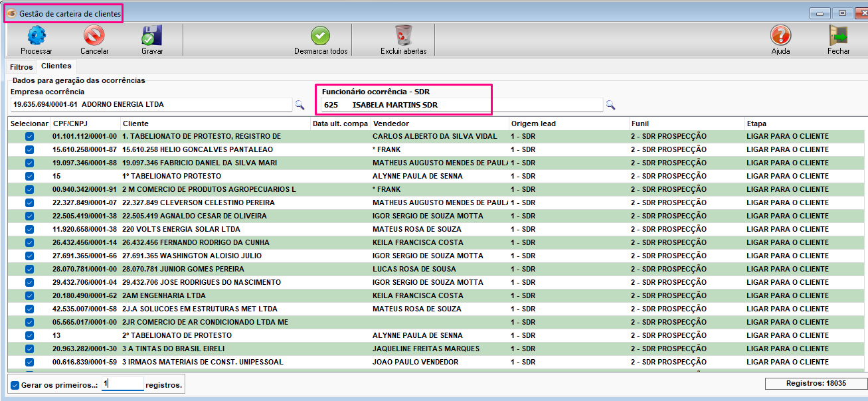Switch to the Filtros tab

[x=21, y=67]
